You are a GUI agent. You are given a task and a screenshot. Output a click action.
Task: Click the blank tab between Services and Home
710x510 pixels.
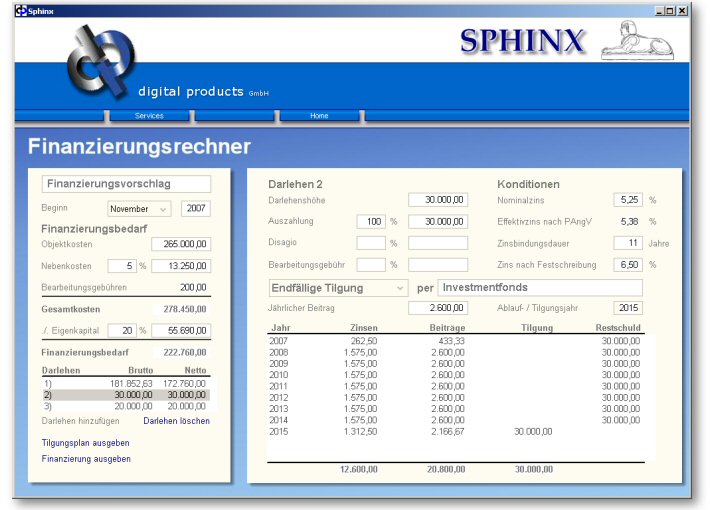235,116
